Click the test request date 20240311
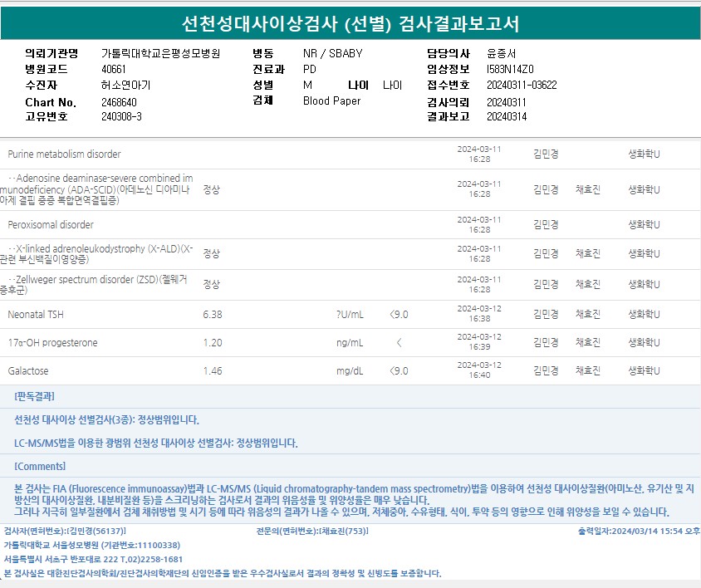The image size is (701, 588). click(507, 102)
